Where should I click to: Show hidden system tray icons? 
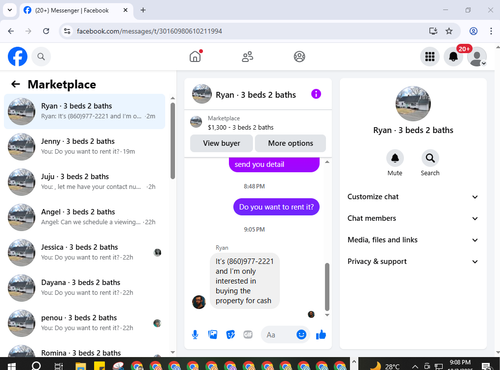tap(415, 366)
